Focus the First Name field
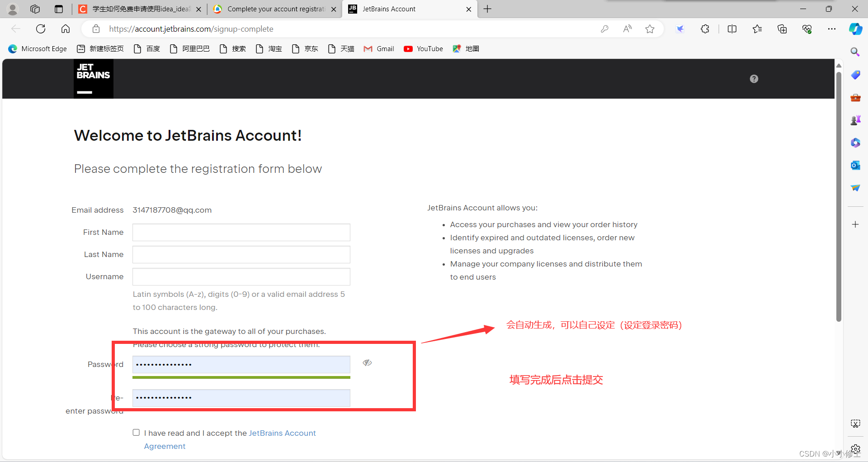This screenshot has height=462, width=868. tap(241, 232)
